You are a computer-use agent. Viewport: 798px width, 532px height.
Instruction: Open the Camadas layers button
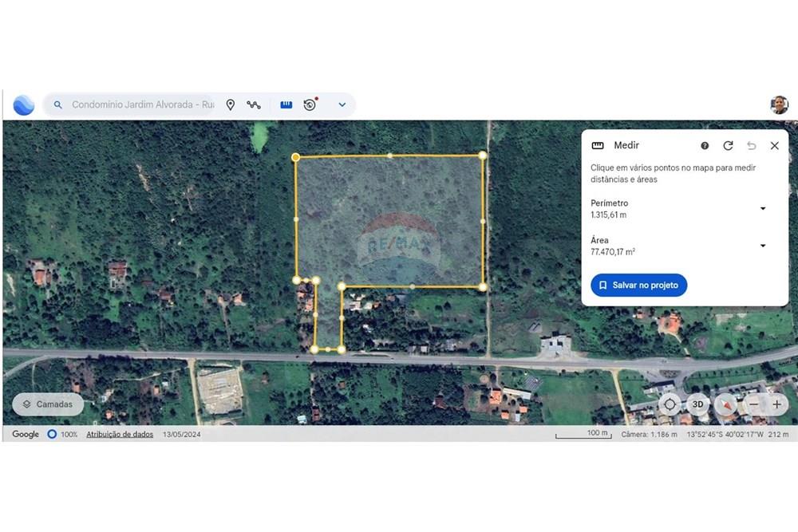48,404
